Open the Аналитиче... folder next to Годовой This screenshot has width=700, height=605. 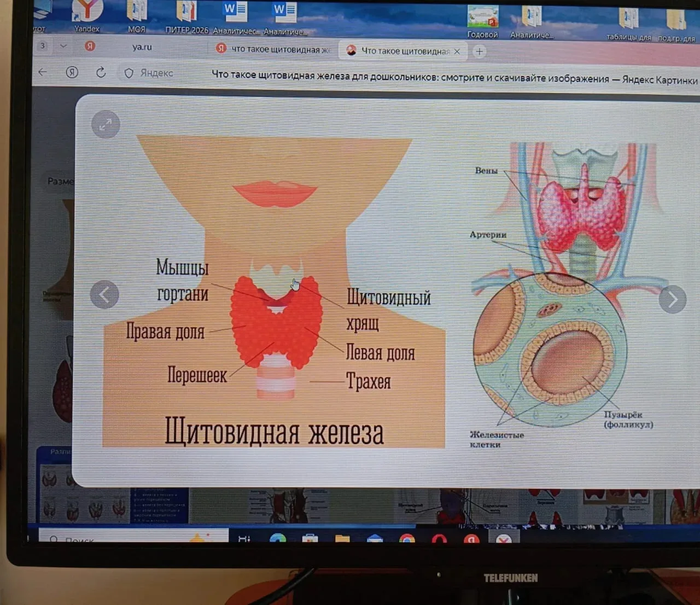(532, 21)
